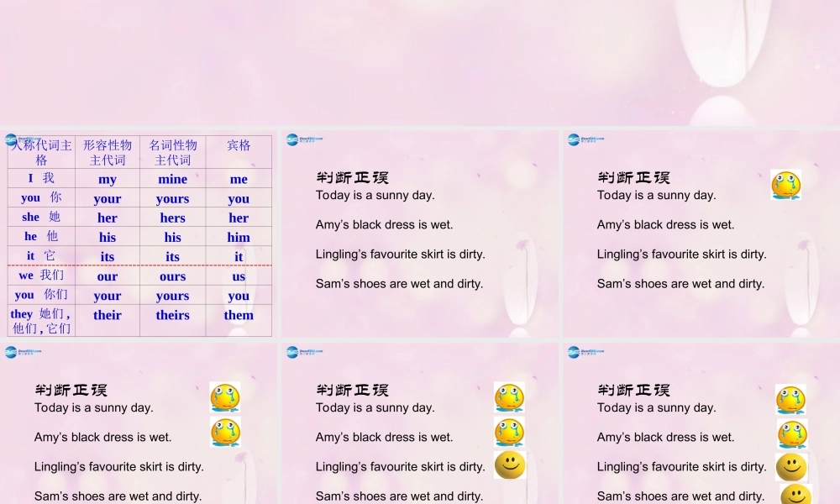Viewport: 840px width, 504px height.
Task: Select the 'we 我们' row label
Action: pos(41,276)
